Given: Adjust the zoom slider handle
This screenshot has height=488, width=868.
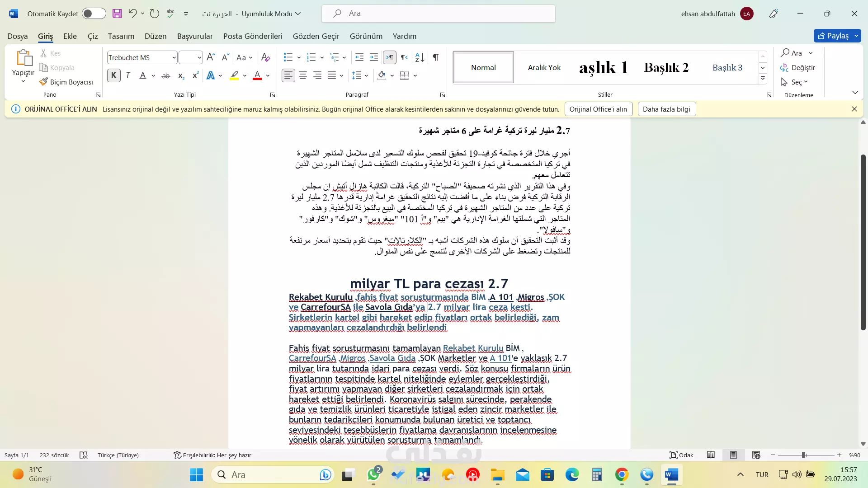Looking at the screenshot, I should click(x=803, y=455).
